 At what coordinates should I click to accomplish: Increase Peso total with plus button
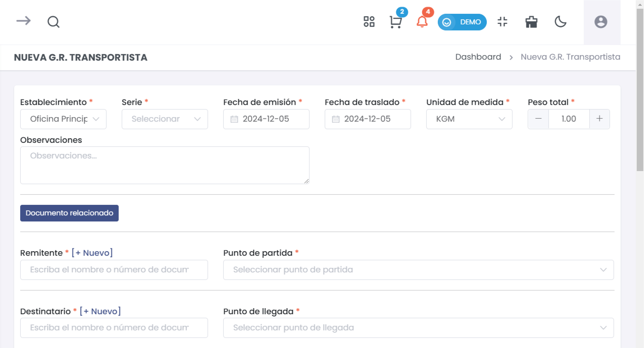pos(599,119)
